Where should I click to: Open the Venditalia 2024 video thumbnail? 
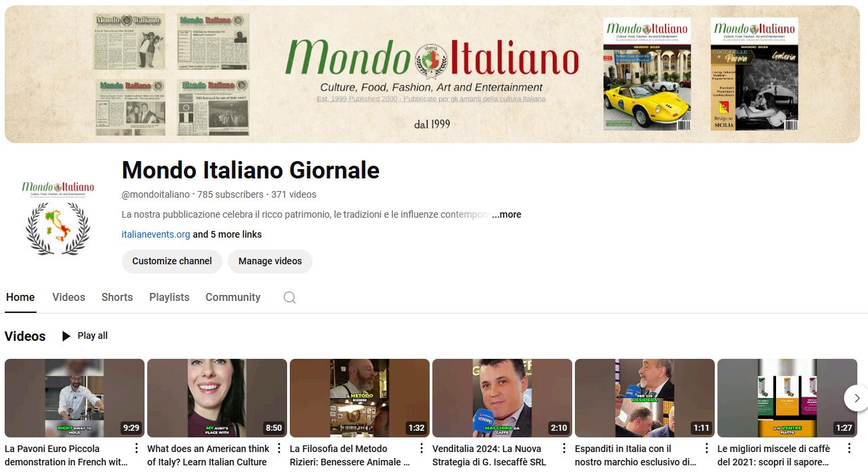[502, 398]
